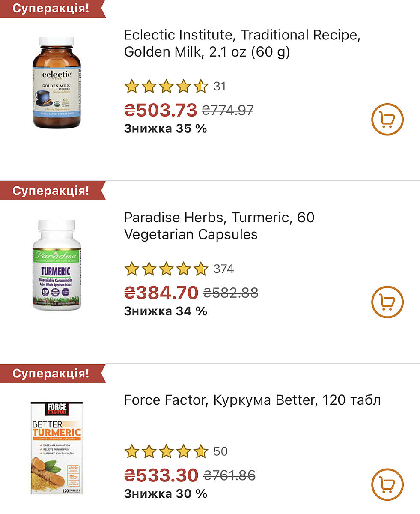Viewport: 420px width, 514px height.
Task: Open the 31 reviews count
Action: coord(220,87)
